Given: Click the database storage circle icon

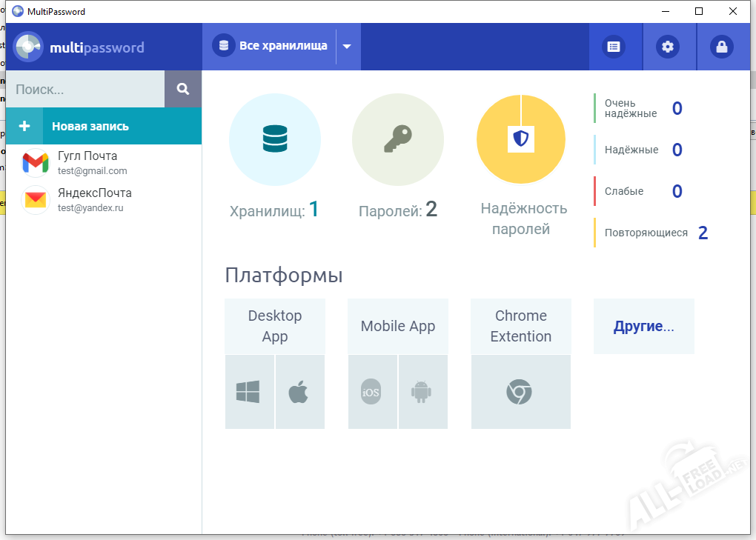Looking at the screenshot, I should [x=274, y=139].
